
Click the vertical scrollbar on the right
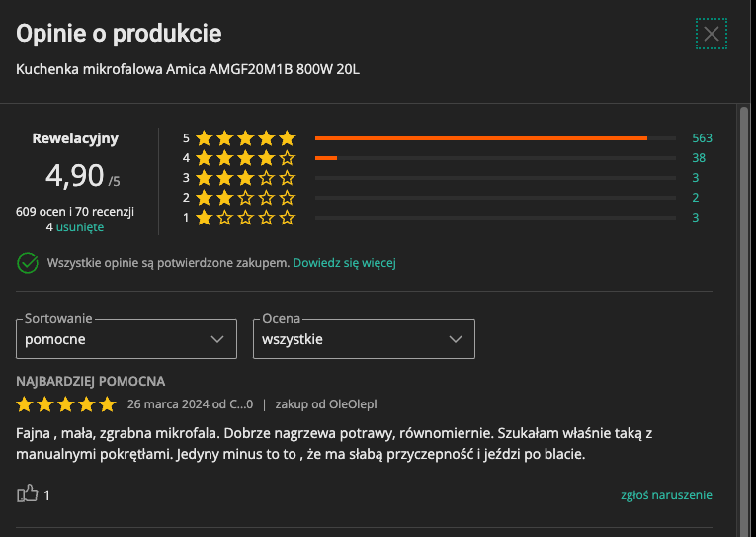pyautogui.click(x=744, y=320)
